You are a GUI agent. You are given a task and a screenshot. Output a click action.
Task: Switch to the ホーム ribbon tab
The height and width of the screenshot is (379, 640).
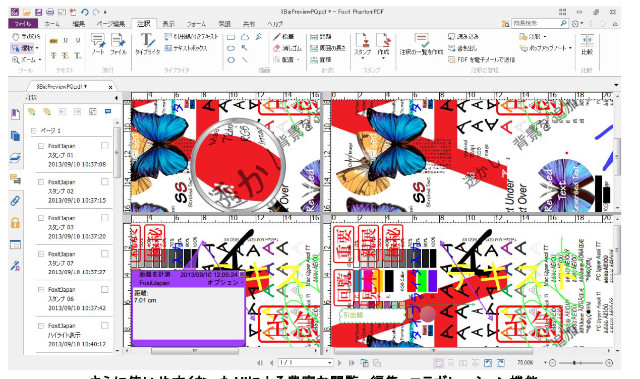[x=52, y=24]
